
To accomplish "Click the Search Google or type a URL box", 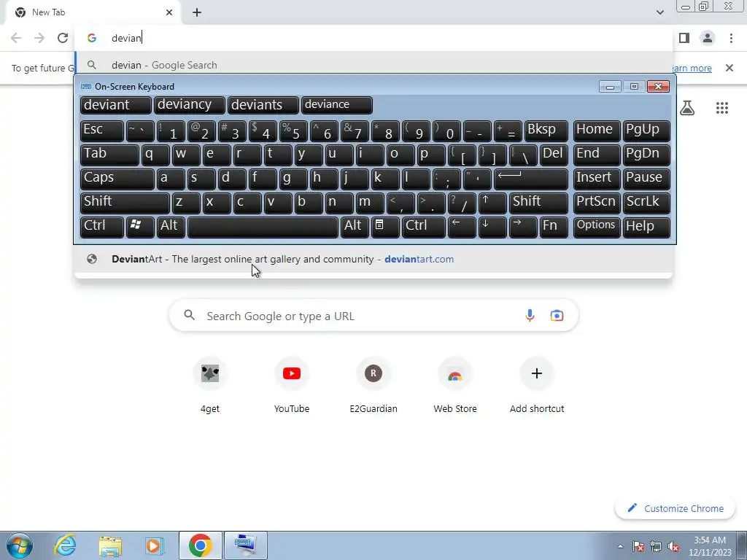I will pos(373,316).
